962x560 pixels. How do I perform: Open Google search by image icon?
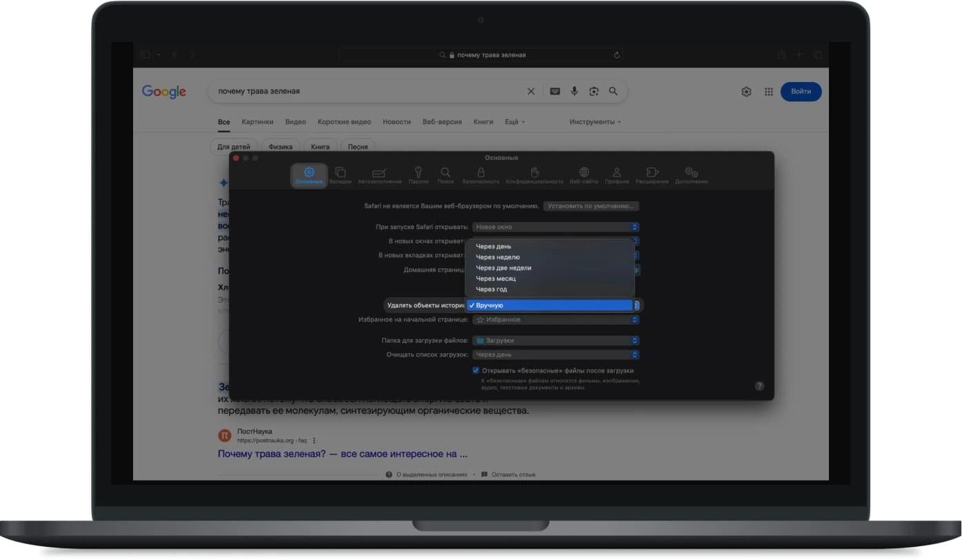[593, 91]
